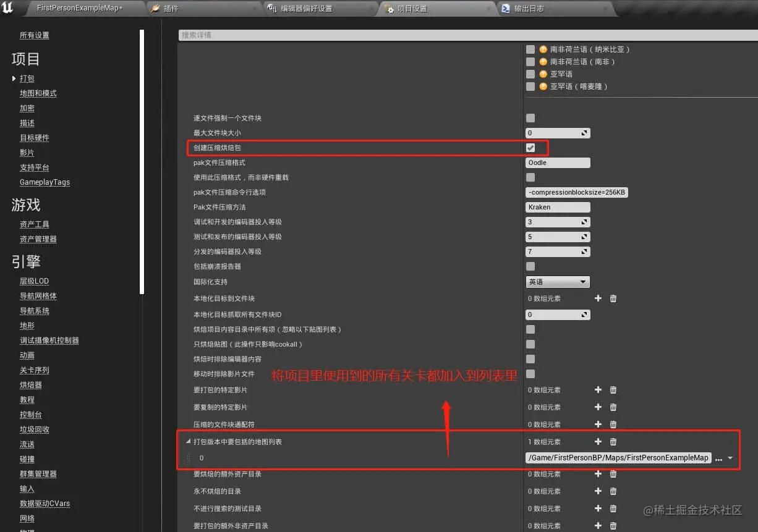Open 支持平台 settings
This screenshot has height=532, width=758.
point(35,167)
